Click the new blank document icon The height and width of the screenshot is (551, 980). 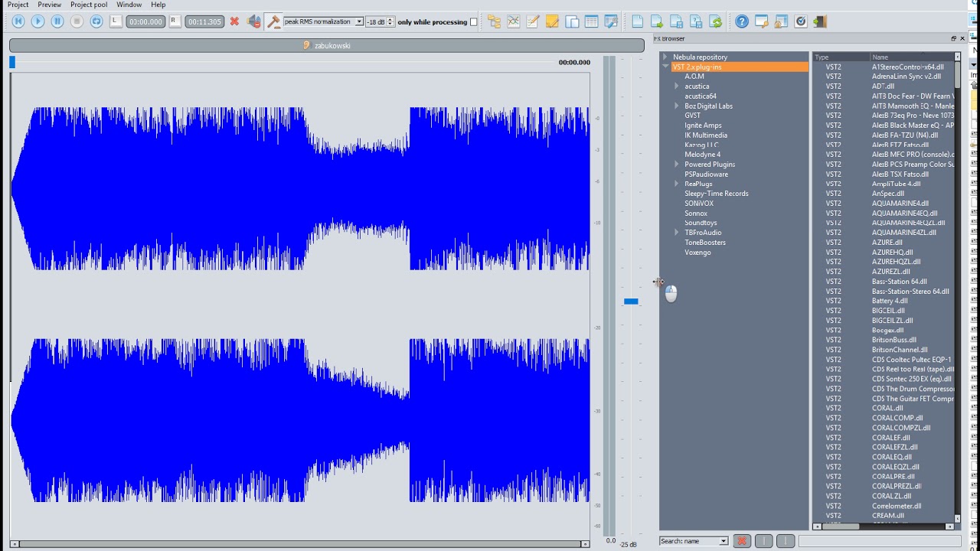click(637, 21)
